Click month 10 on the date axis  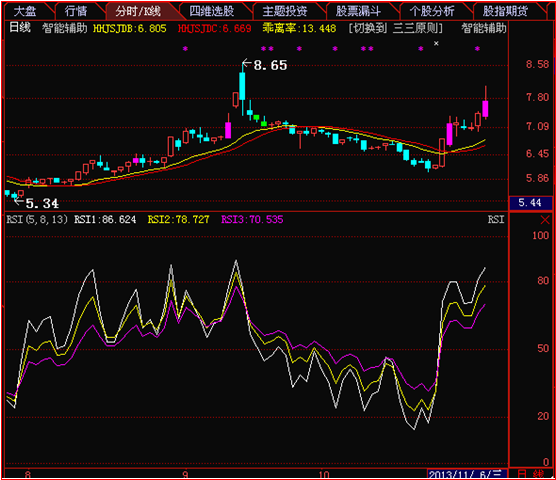click(324, 475)
